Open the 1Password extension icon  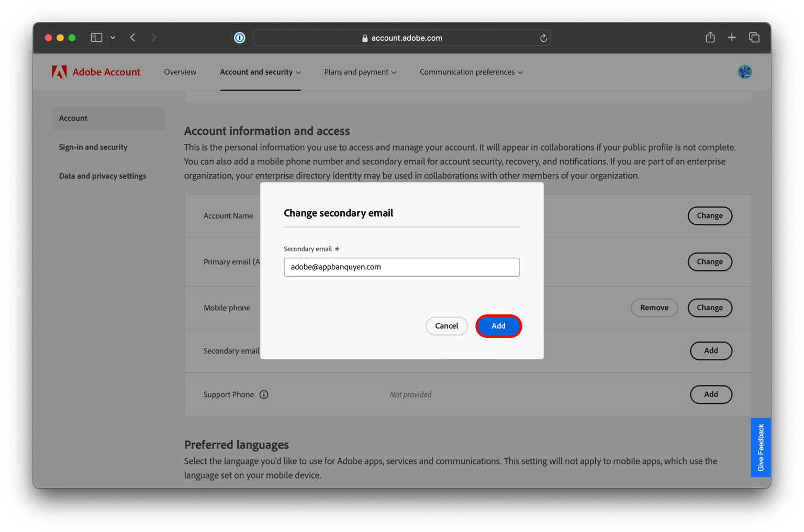click(239, 38)
